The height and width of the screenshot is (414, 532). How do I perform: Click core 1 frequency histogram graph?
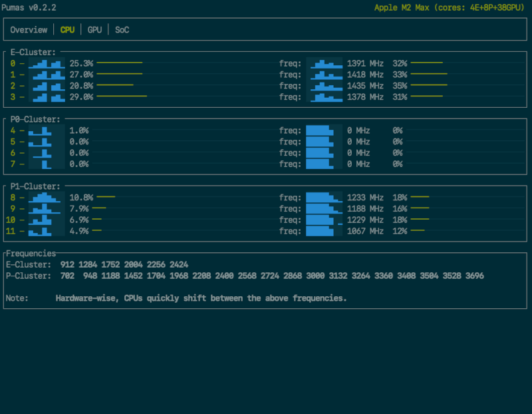325,75
